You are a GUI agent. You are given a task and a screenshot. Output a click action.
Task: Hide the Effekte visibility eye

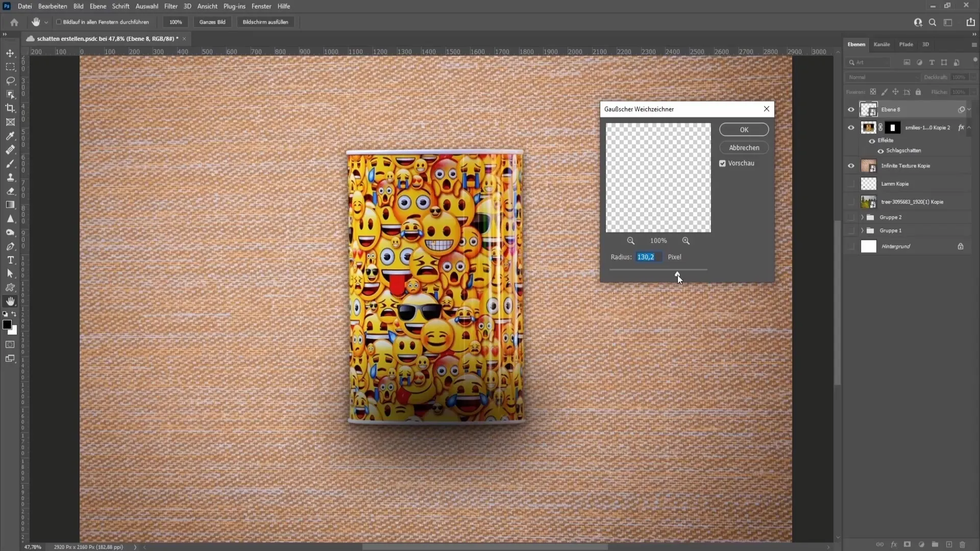[872, 141]
